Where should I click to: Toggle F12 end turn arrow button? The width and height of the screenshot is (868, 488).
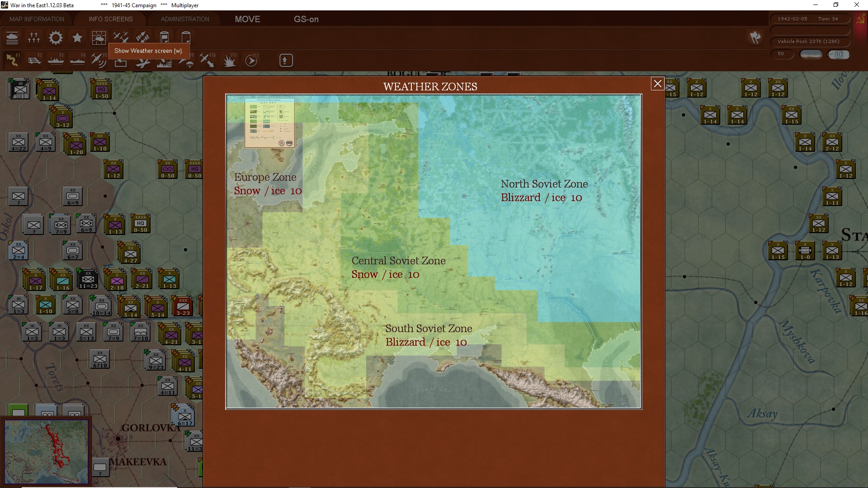pyautogui.click(x=251, y=60)
